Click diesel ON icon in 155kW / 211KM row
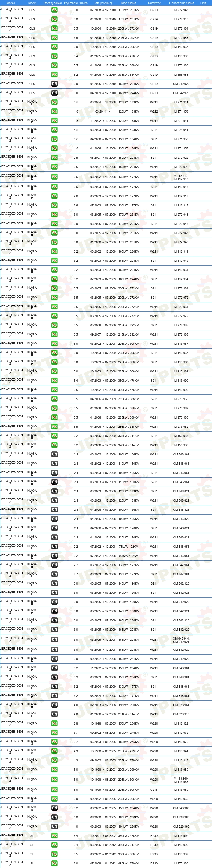The height and width of the screenshot is (868, 212). coord(54,659)
